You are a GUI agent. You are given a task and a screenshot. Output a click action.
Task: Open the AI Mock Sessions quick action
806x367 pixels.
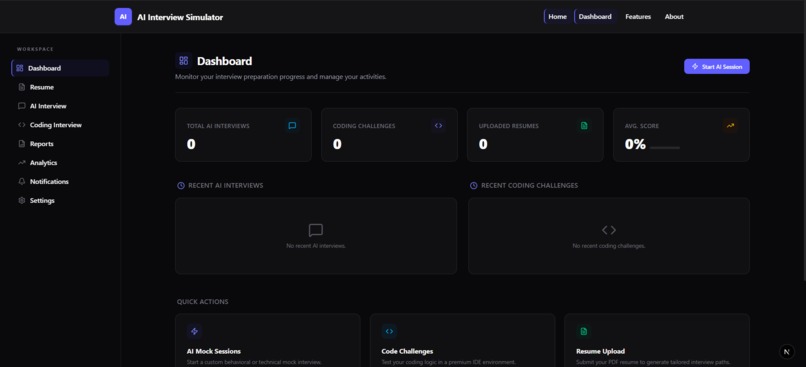tap(268, 340)
